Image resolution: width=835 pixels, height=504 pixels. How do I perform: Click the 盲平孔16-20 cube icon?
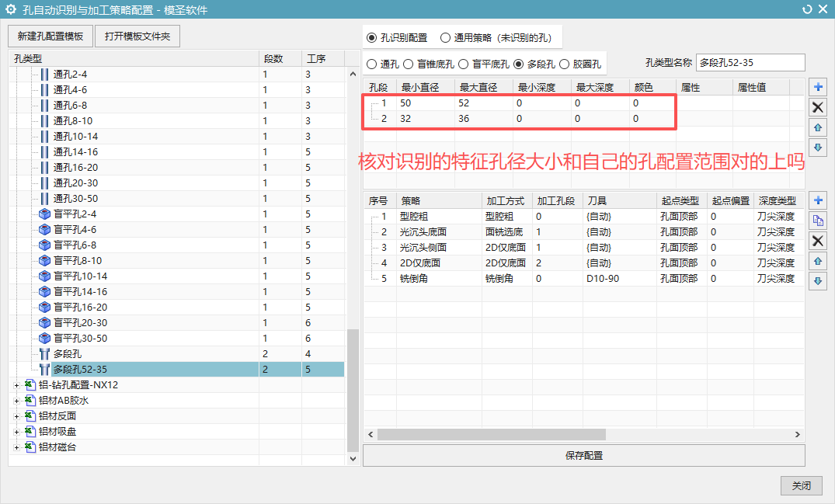[x=45, y=307]
